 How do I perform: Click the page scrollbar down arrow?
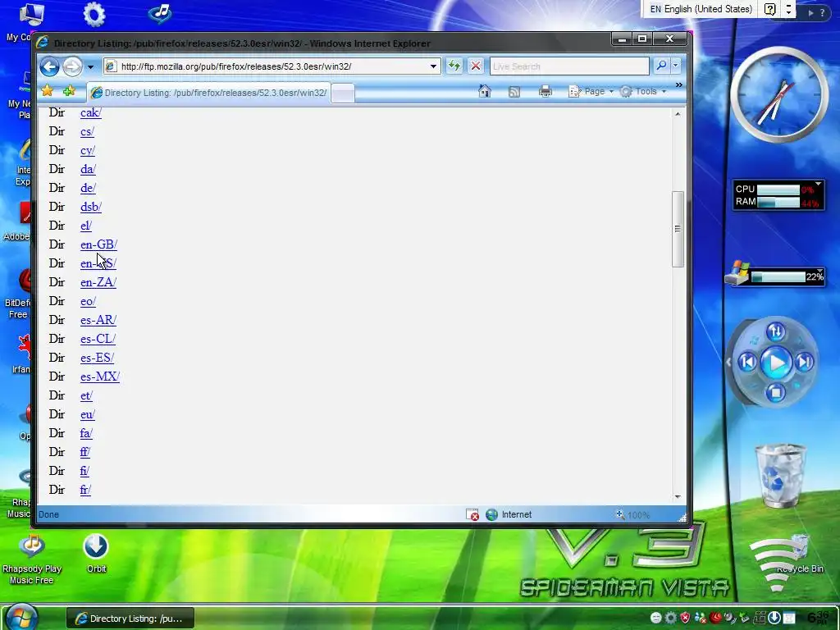click(x=678, y=496)
